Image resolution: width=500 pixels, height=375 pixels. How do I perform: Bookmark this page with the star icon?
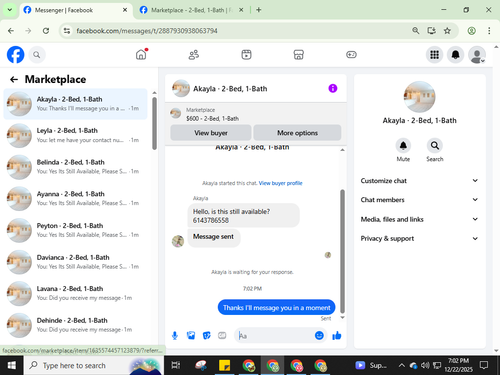[447, 31]
